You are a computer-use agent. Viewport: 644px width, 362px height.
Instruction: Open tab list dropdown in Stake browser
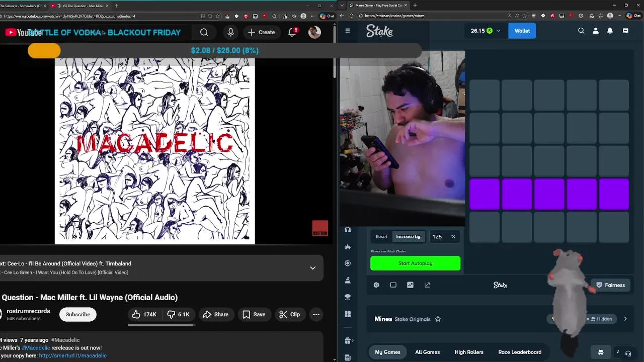tap(343, 6)
